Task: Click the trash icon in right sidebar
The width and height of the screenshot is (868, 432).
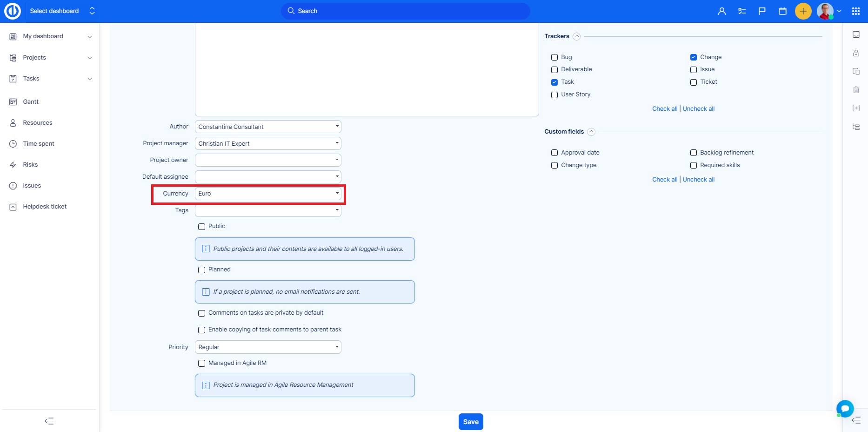Action: [x=856, y=90]
